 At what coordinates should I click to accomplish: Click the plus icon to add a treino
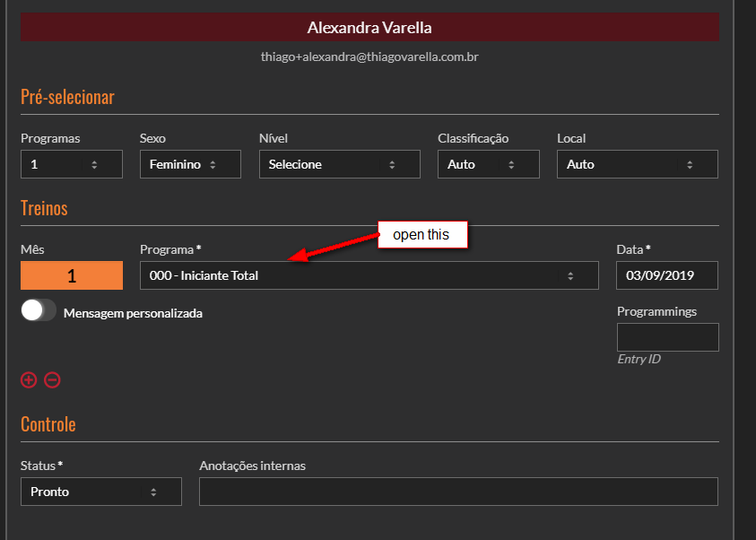(x=29, y=379)
